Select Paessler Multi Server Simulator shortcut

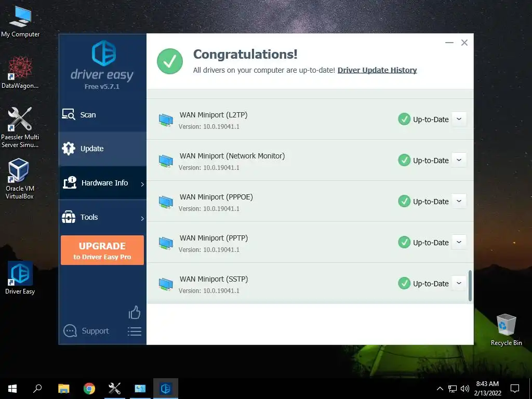pyautogui.click(x=20, y=128)
